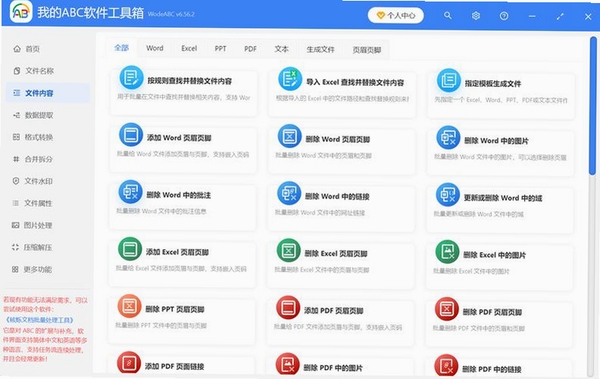The width and height of the screenshot is (600, 379).
Task: Click 指定模板生成文件 icon
Action: [x=448, y=80]
